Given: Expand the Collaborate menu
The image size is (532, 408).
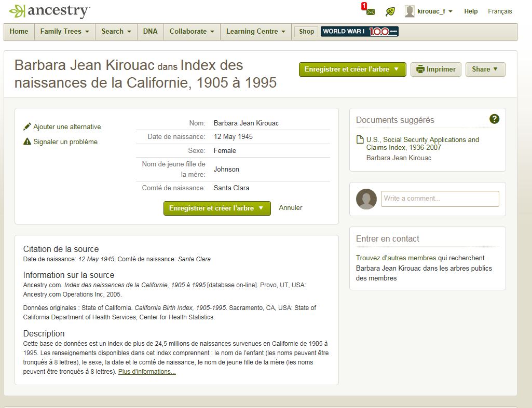Looking at the screenshot, I should point(192,32).
